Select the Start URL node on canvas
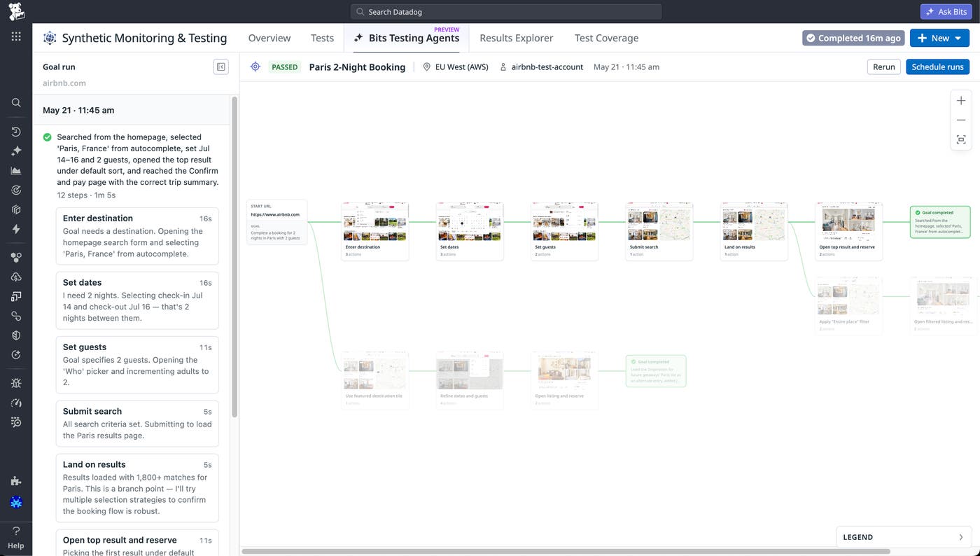Screen dimensions: 980x556 276,222
